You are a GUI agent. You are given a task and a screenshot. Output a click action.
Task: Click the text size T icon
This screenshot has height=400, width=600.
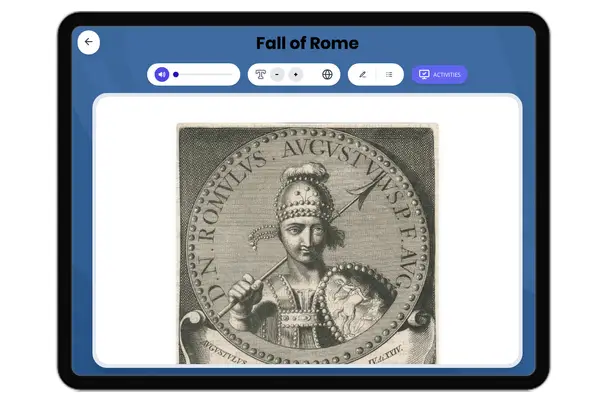(x=261, y=74)
